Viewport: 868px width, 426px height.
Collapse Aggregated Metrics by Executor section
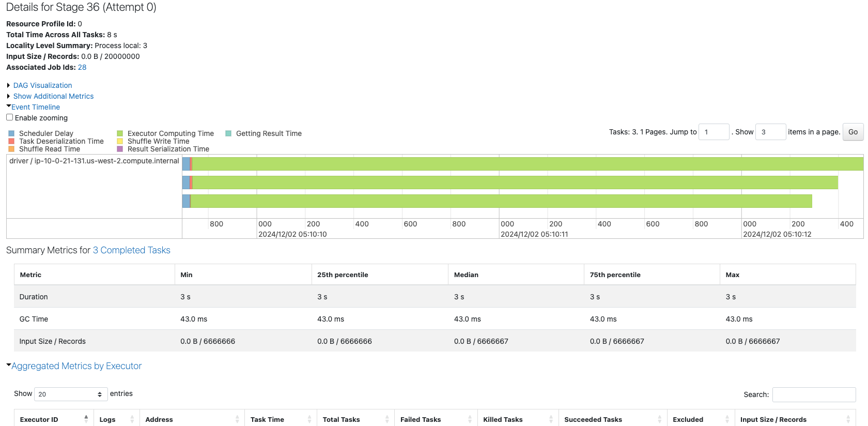click(x=76, y=366)
